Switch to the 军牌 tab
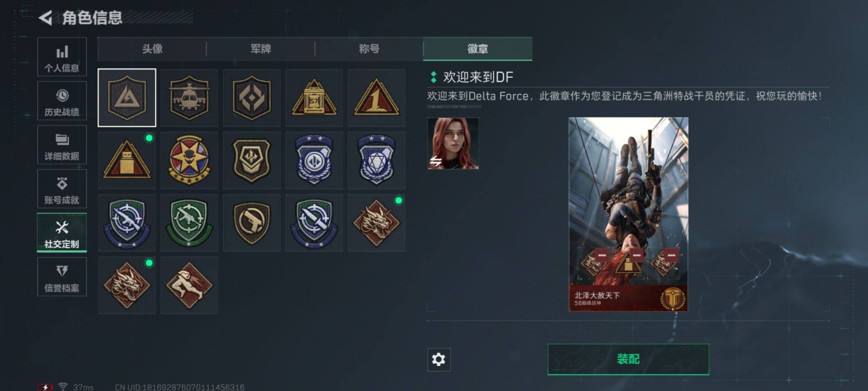 [261, 49]
